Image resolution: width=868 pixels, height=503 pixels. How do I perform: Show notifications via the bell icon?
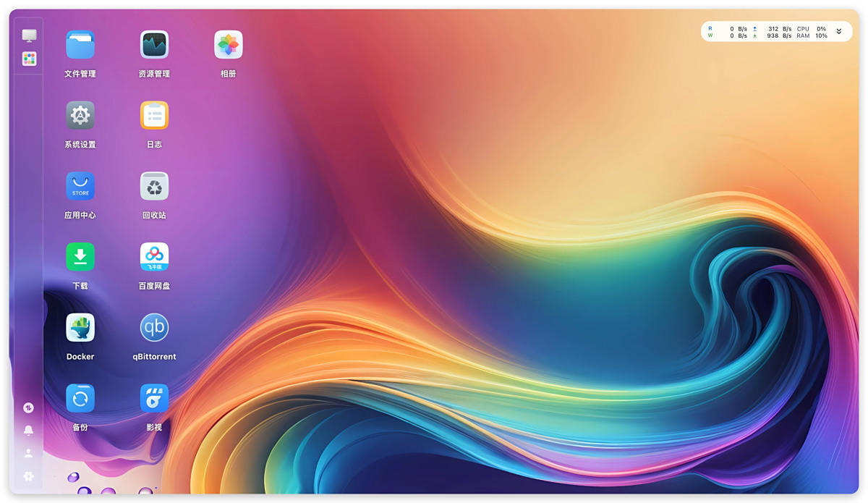(x=28, y=431)
